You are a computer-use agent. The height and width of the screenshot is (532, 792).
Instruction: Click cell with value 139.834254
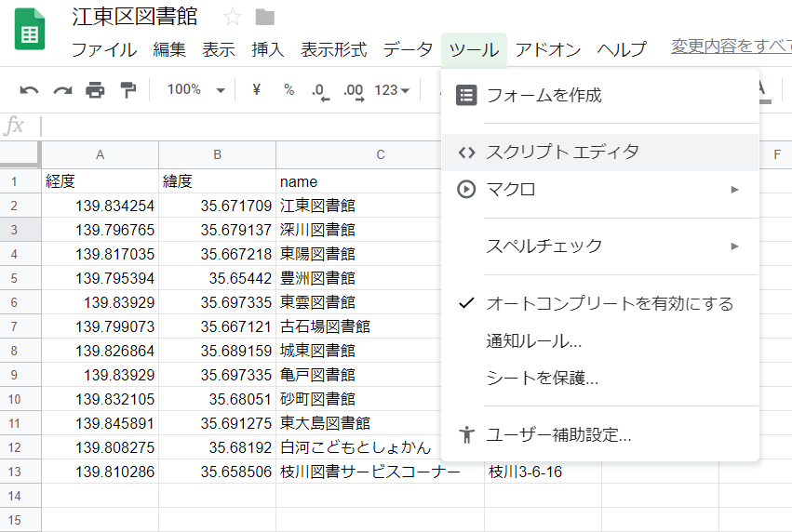pyautogui.click(x=100, y=206)
